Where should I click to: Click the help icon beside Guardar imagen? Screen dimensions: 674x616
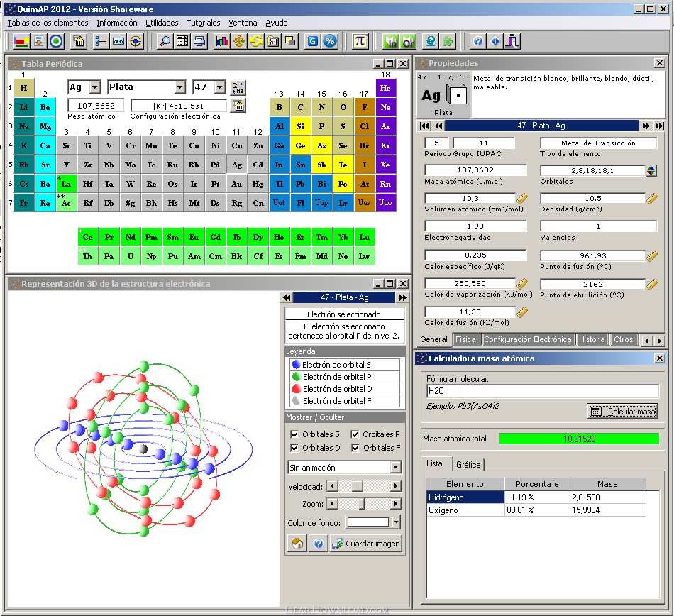318,544
